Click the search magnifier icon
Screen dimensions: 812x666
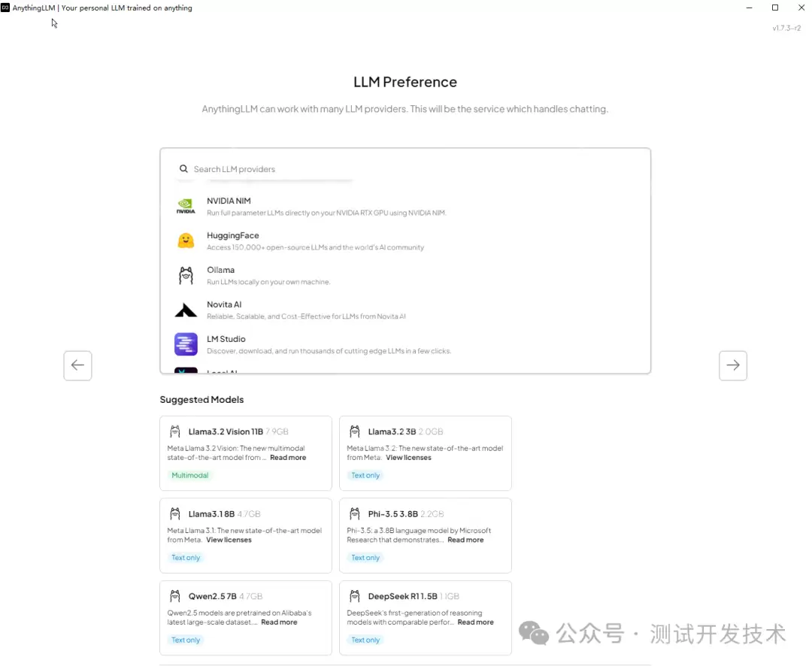coord(183,168)
